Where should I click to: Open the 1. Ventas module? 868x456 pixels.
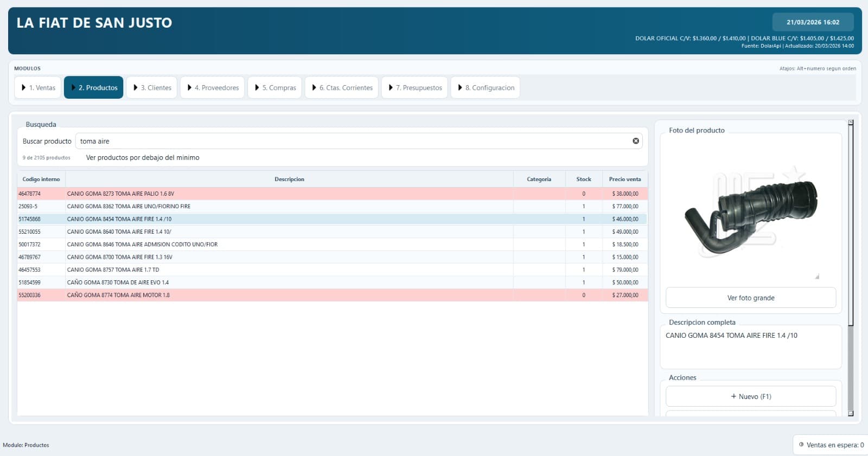(38, 87)
